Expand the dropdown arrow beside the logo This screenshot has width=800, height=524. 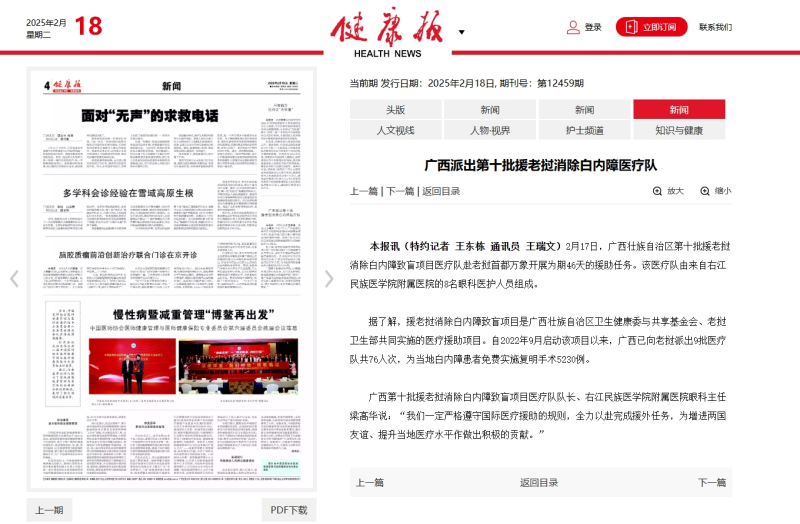[461, 32]
